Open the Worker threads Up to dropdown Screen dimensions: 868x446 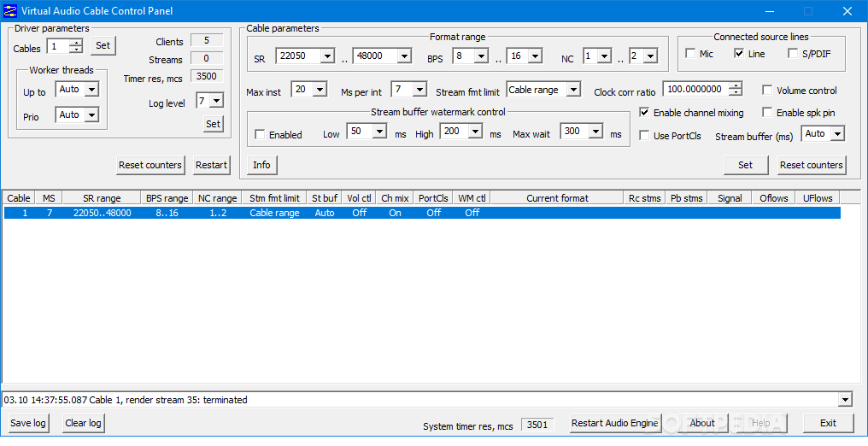(92, 89)
